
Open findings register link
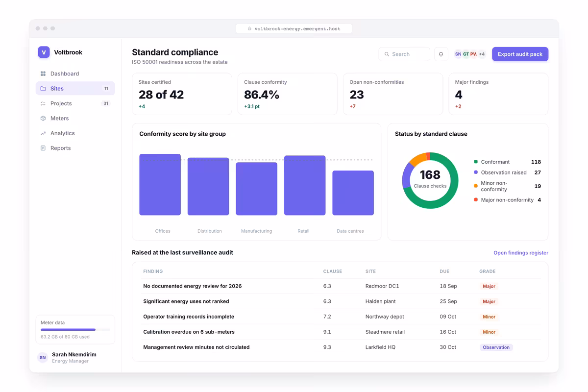(x=521, y=253)
